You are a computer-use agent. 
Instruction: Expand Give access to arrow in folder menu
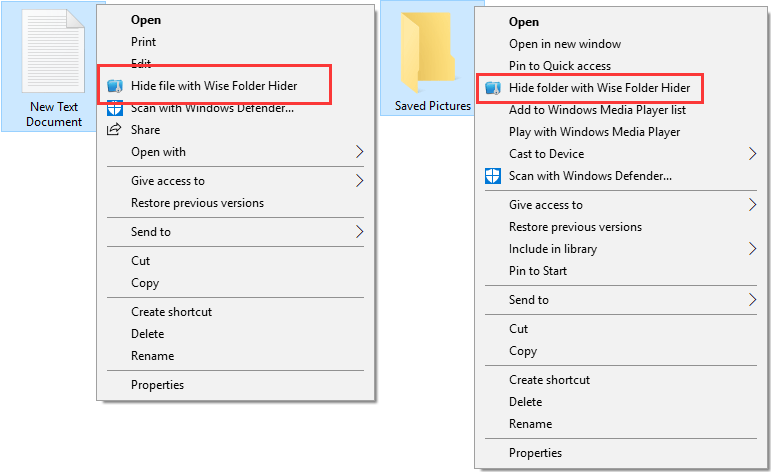(752, 205)
